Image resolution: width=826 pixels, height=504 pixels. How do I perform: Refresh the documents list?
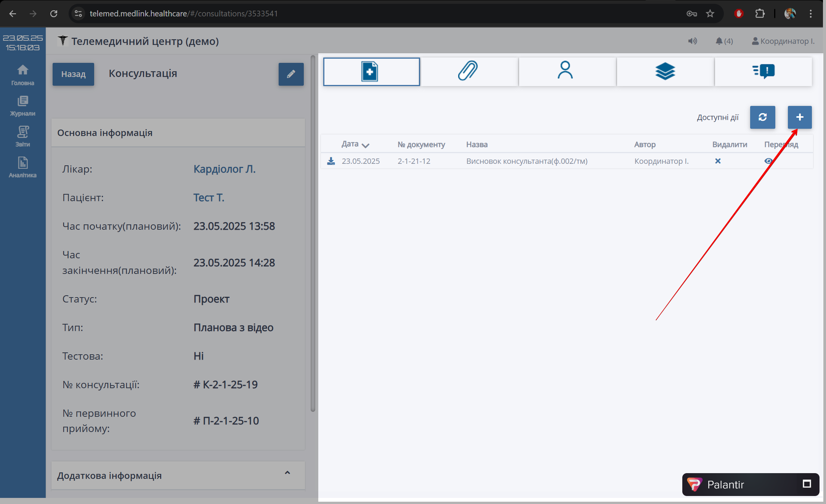pos(762,117)
